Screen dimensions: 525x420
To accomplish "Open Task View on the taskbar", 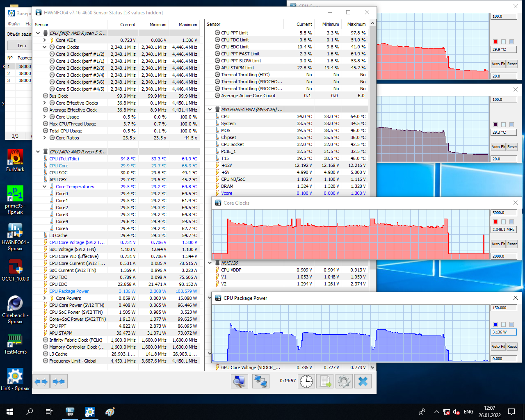I will (49, 412).
